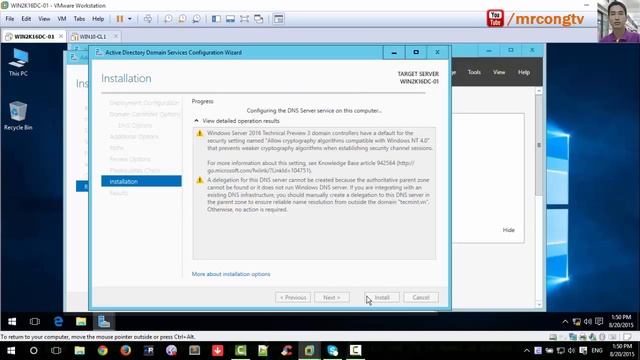The height and width of the screenshot is (360, 640).
Task: Click guest Task View taskbar icon
Action: tap(35, 322)
